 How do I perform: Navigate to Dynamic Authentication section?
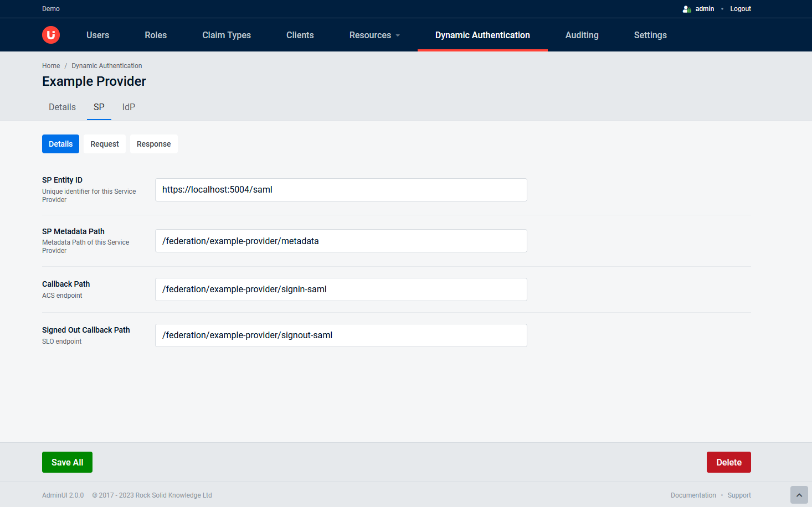[482, 35]
